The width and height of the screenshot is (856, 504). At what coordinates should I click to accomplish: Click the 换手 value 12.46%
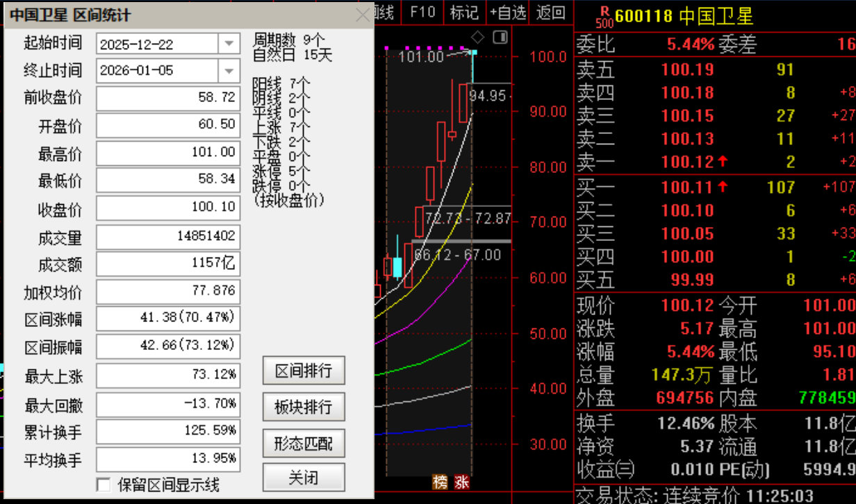click(686, 423)
